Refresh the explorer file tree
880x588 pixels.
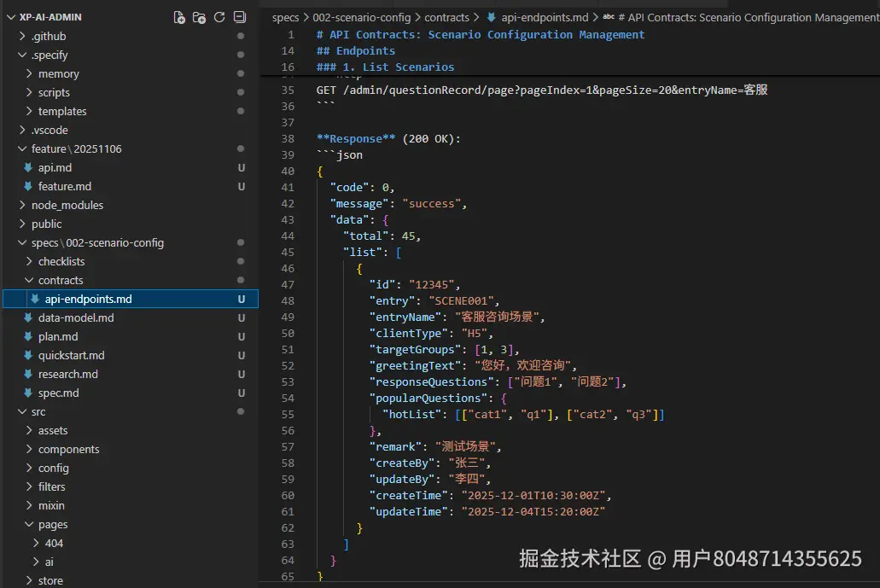pyautogui.click(x=219, y=17)
